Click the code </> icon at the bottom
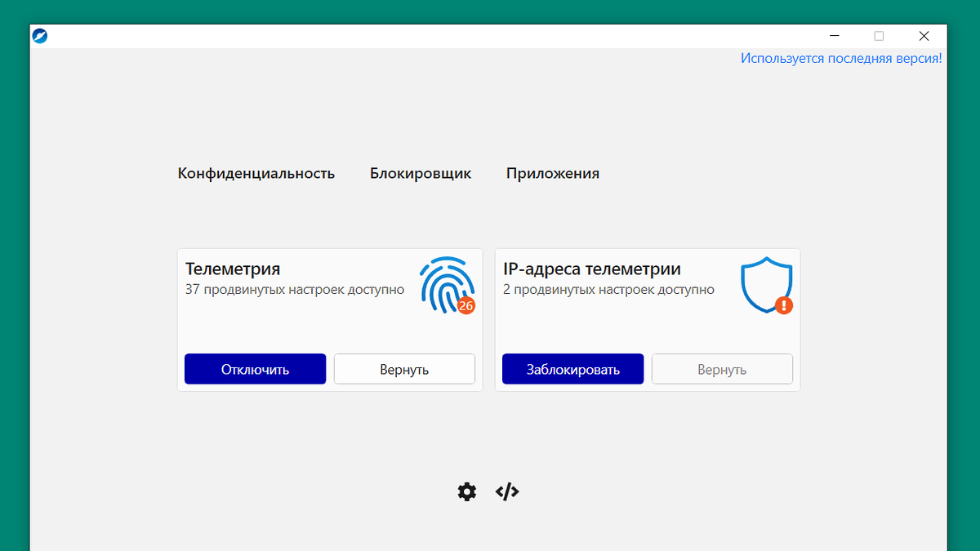 coord(506,491)
